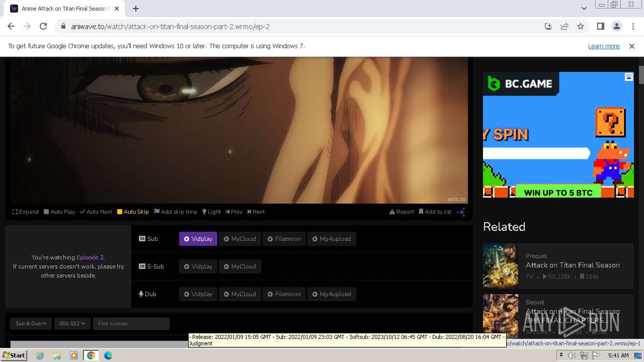
Task: Open the Chrome profile menu
Action: pyautogui.click(x=617, y=27)
